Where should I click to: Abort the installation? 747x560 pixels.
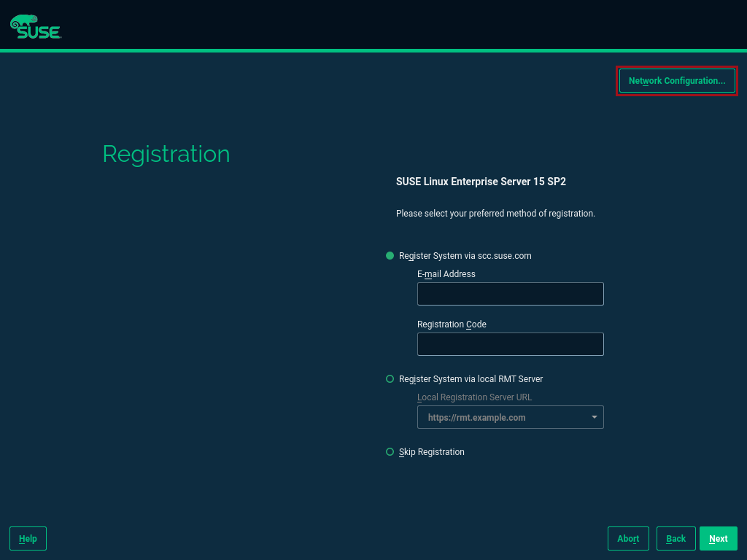(628, 538)
